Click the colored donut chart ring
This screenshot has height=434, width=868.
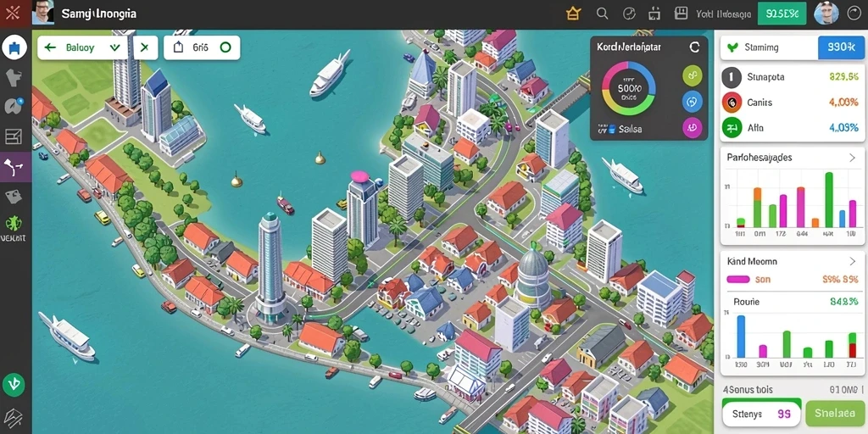tap(629, 88)
